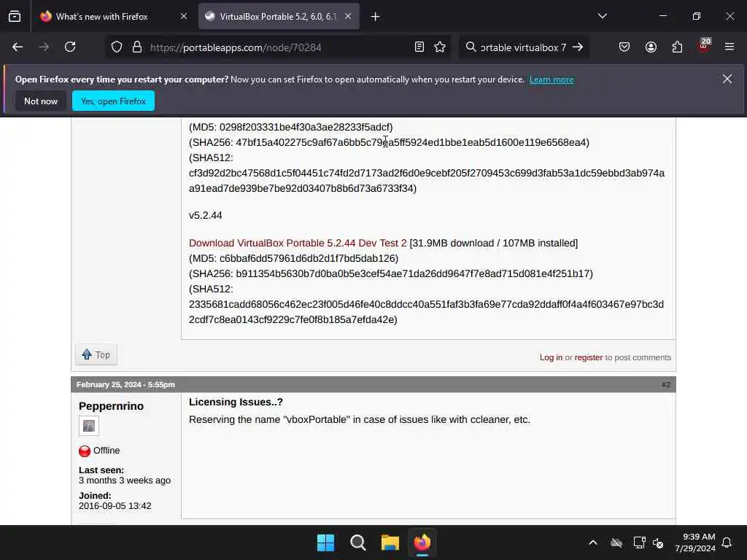Image resolution: width=747 pixels, height=560 pixels.
Task: Close the VirtualBox Portable tab
Action: point(348,16)
